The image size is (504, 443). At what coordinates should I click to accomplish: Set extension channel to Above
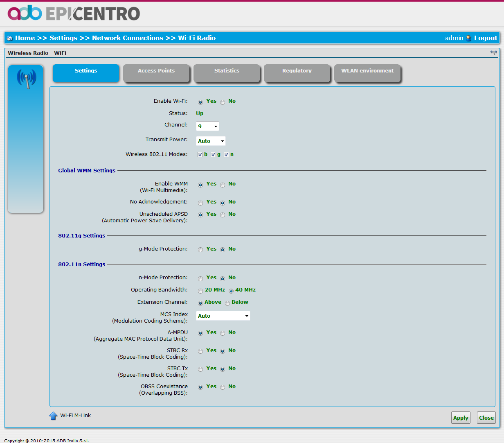(x=200, y=303)
